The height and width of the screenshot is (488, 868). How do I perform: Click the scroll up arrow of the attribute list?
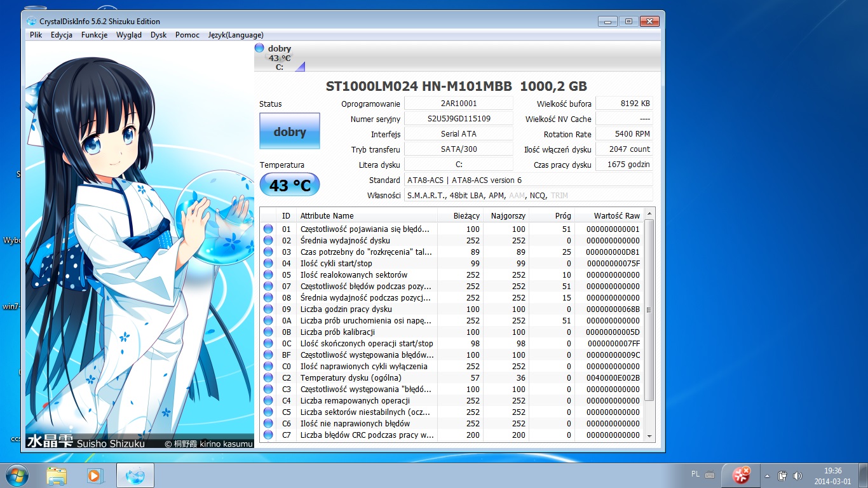pyautogui.click(x=649, y=215)
